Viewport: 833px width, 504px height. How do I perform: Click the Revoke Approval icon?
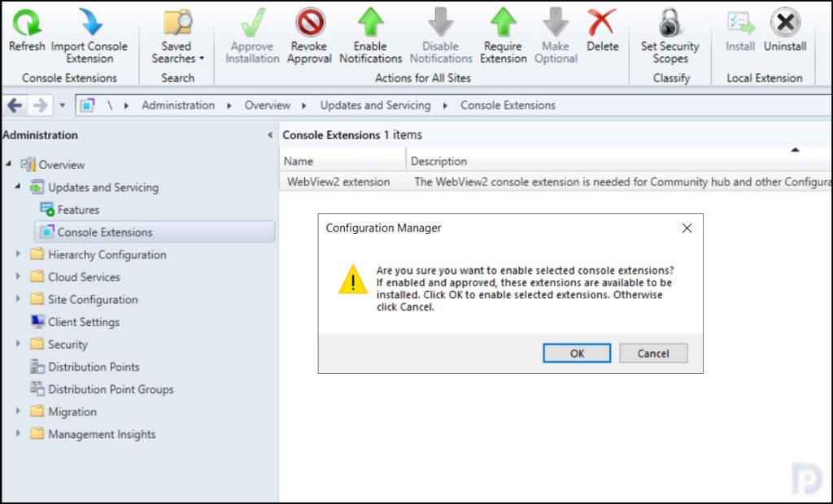[309, 23]
